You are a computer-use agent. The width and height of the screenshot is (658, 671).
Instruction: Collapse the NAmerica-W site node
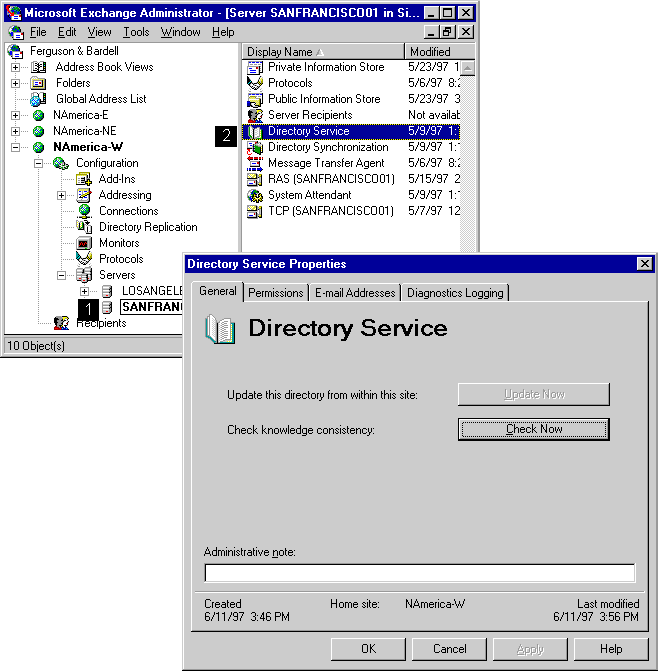coord(15,148)
